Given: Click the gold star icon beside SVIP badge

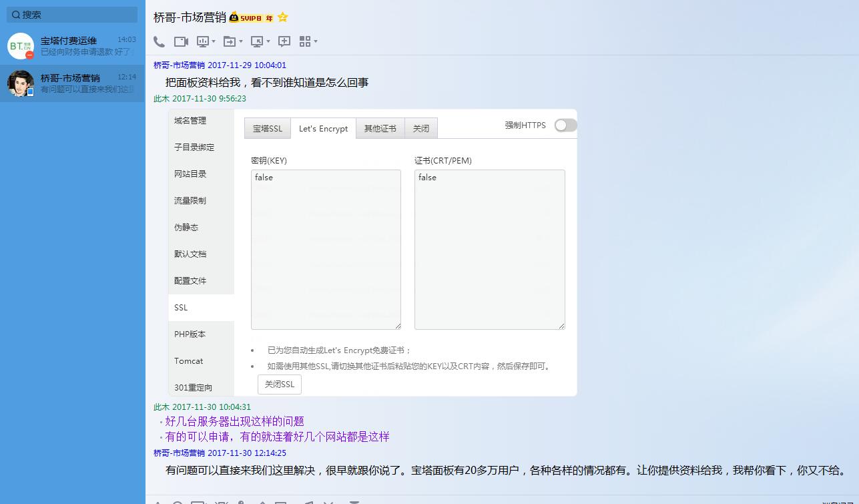Looking at the screenshot, I should [x=282, y=17].
